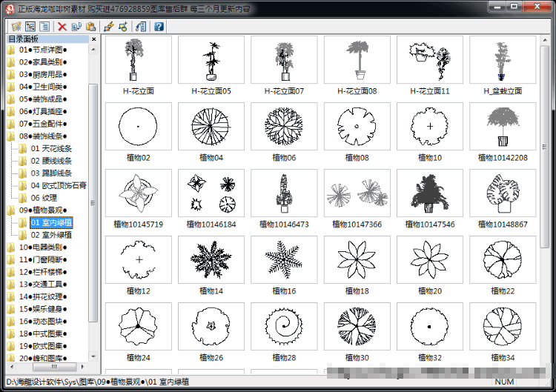Click the tree panel vertical scrollbar thumb
The height and width of the screenshot is (392, 556).
point(93,203)
